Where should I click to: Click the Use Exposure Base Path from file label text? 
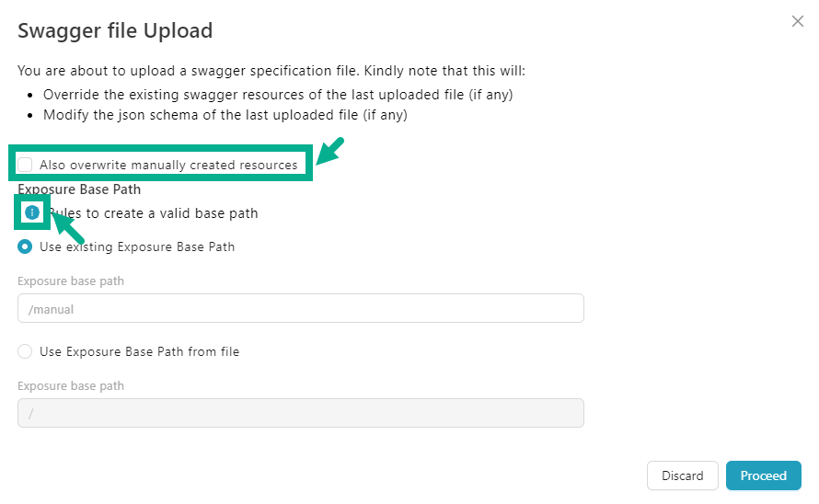pyautogui.click(x=139, y=351)
